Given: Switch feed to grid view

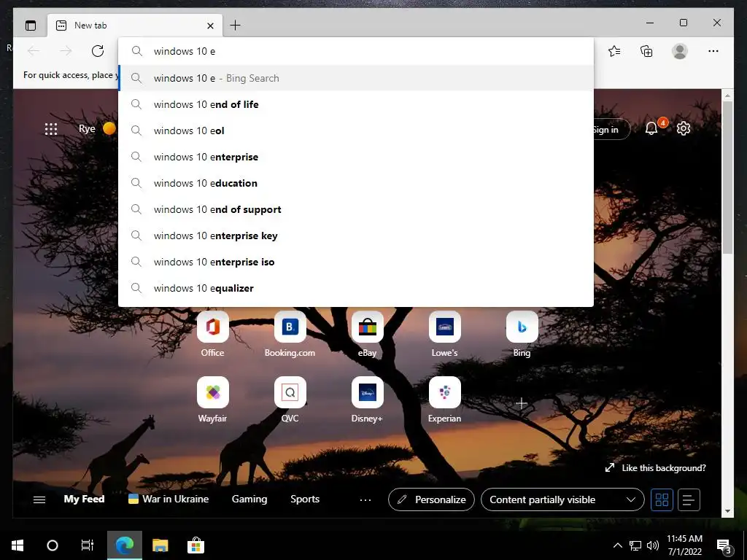Looking at the screenshot, I should (x=662, y=499).
